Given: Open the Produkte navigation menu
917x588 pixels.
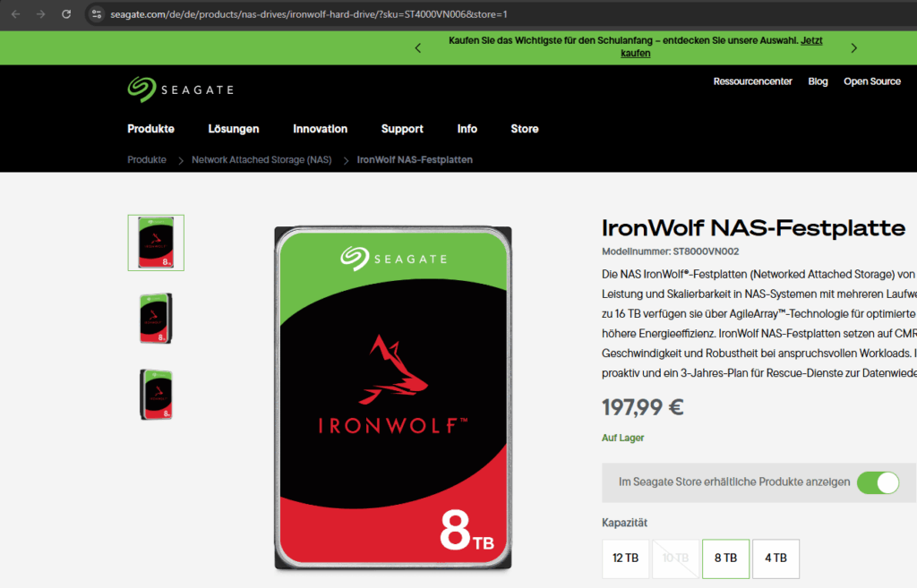Looking at the screenshot, I should [x=150, y=129].
